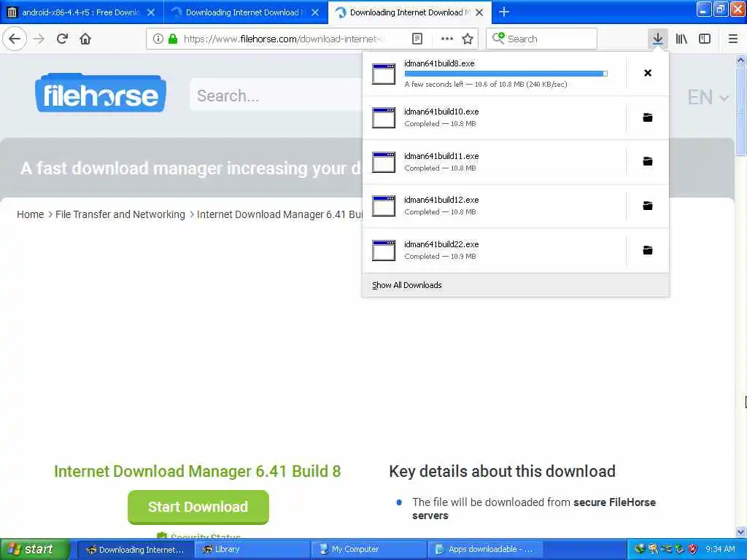Viewport: 747px width, 560px height.
Task: Close the android-x86-4.4-r5 tab
Action: point(151,12)
